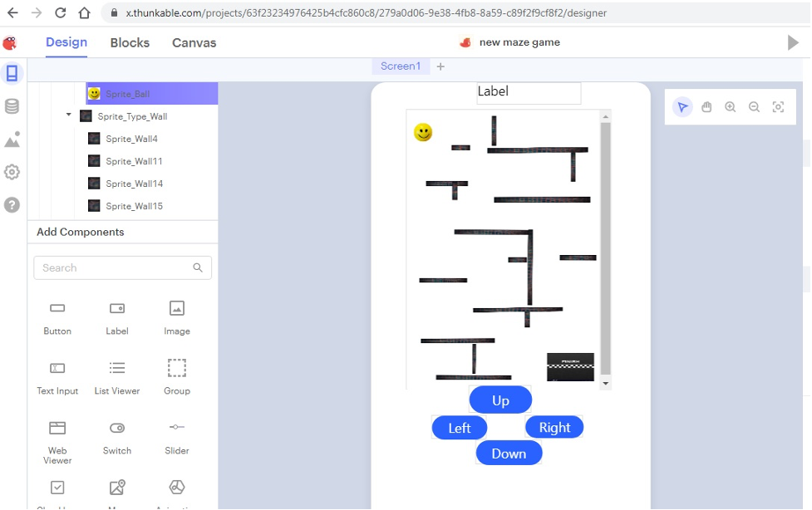Choose the select pointer tool
Viewport: 812px width, 510px height.
click(682, 107)
